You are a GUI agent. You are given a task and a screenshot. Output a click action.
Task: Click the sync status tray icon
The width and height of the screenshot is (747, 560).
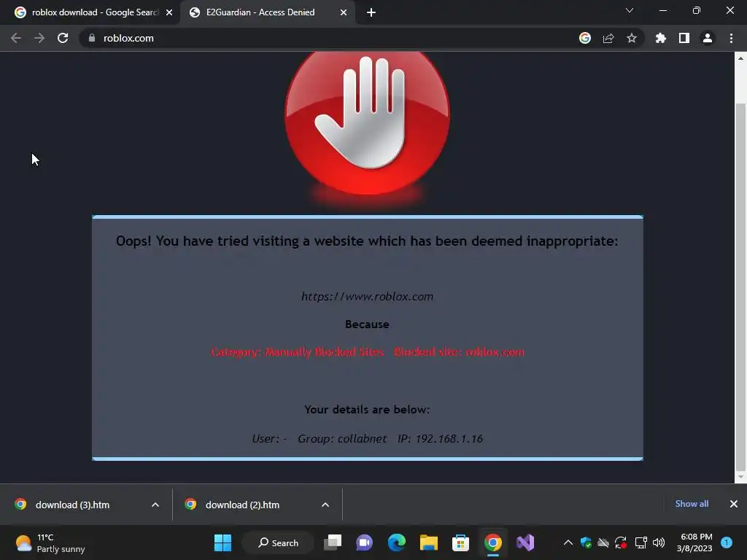[621, 542]
